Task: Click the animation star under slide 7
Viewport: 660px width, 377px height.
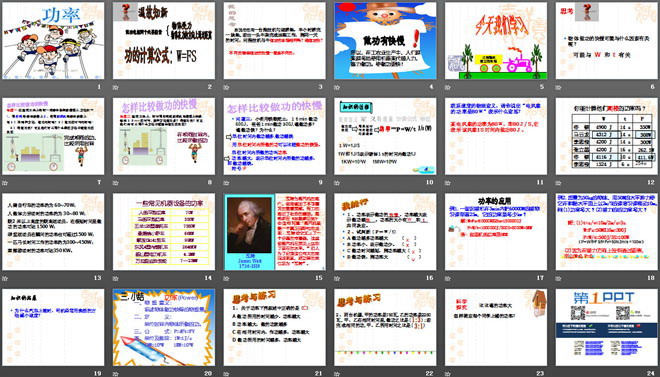Action: click(5, 183)
